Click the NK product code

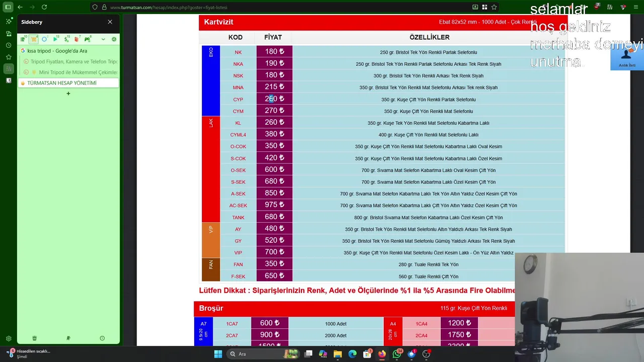(238, 52)
